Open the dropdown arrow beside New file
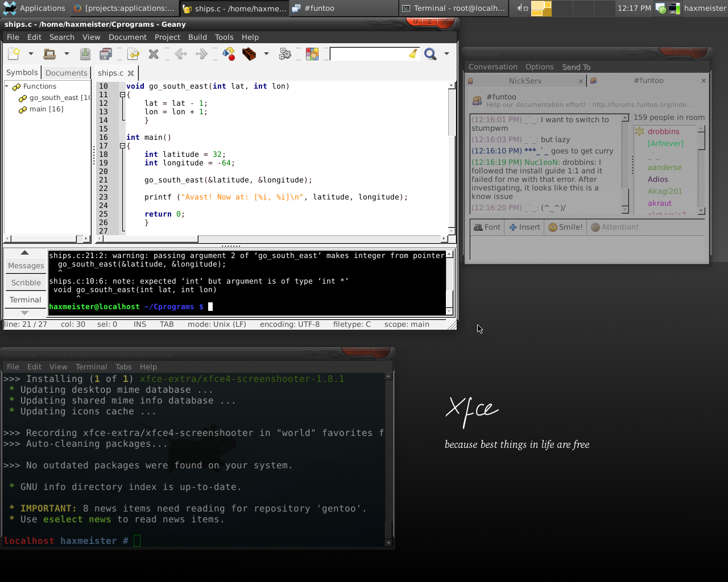Viewport: 728px width, 582px height. [31, 54]
